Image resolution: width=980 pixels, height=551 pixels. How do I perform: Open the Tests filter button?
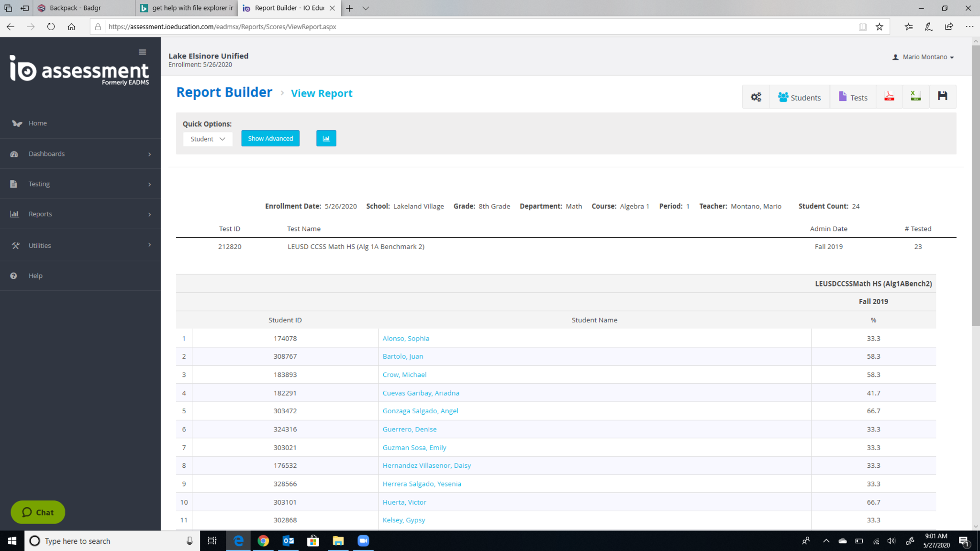(x=853, y=98)
